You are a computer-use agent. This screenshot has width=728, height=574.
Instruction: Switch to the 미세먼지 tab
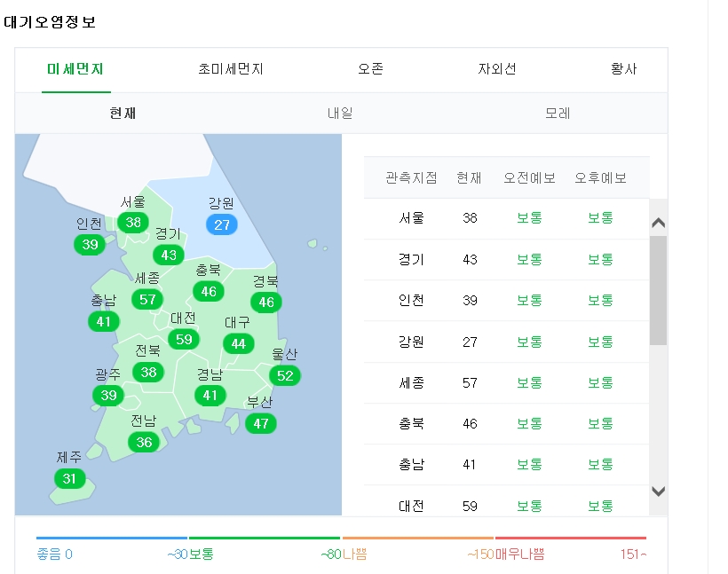[x=75, y=69]
